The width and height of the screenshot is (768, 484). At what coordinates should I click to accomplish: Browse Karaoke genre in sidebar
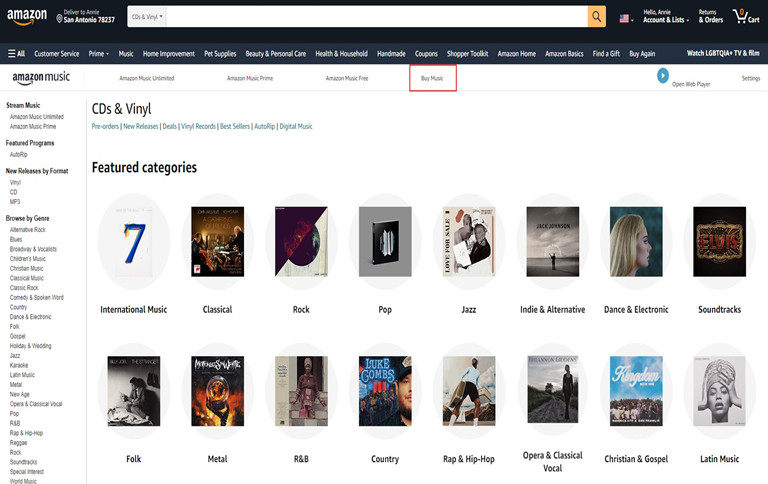pos(19,365)
